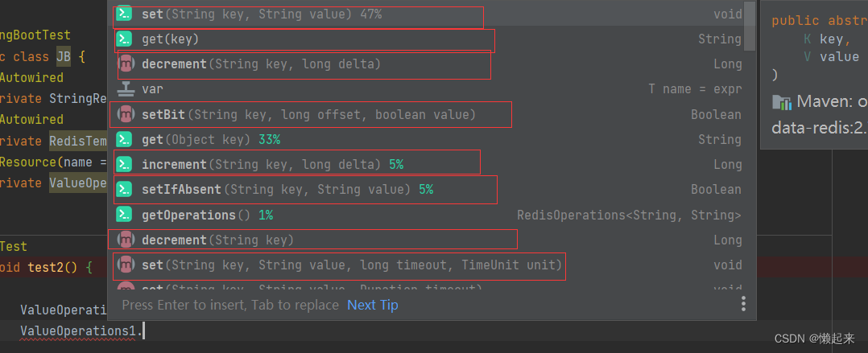868x353 pixels.
Task: Select set with timeout and TimeUnit parameters
Action: point(351,265)
